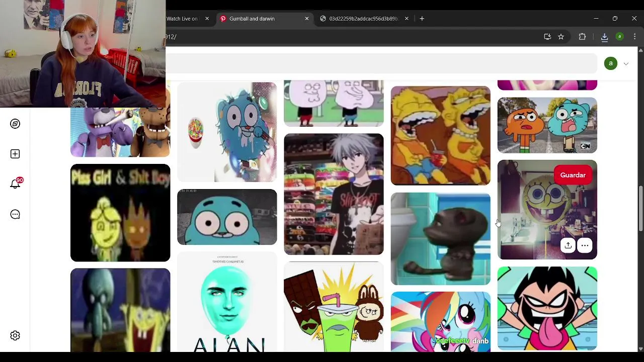Open the browser extensions puzzle icon
644x362 pixels.
582,37
